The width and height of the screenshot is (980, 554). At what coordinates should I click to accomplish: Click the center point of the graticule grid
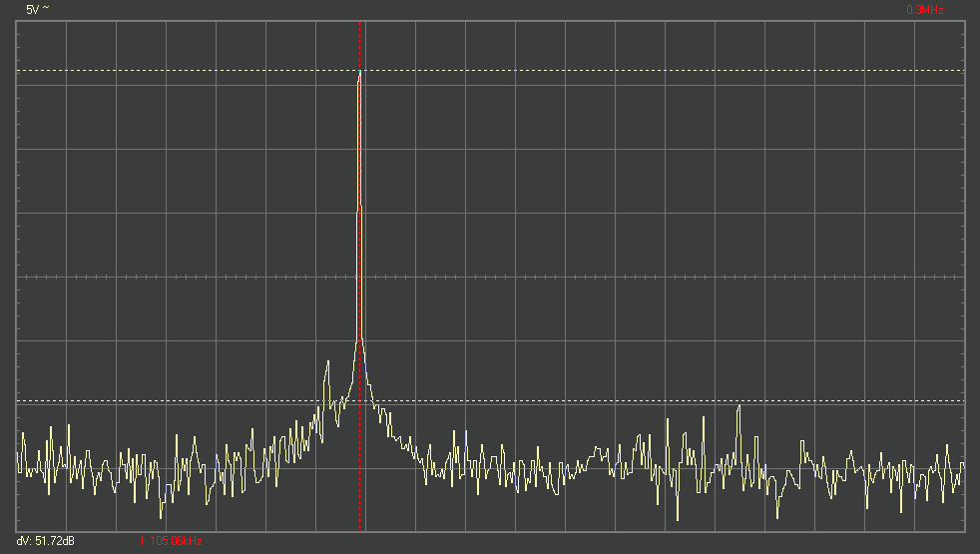click(x=490, y=277)
